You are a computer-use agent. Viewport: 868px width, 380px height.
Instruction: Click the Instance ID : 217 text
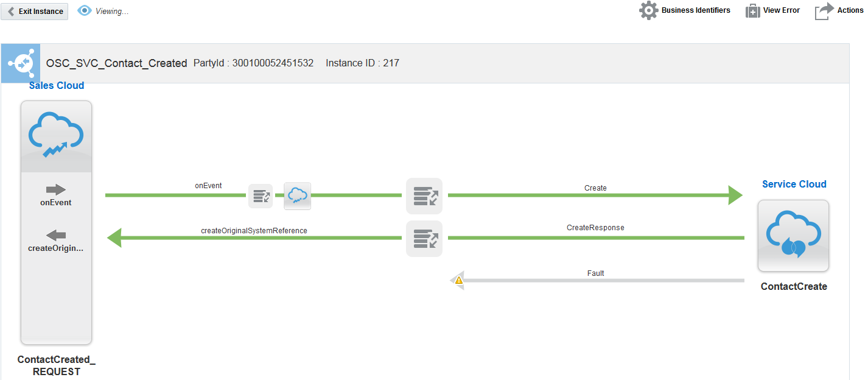pos(362,63)
